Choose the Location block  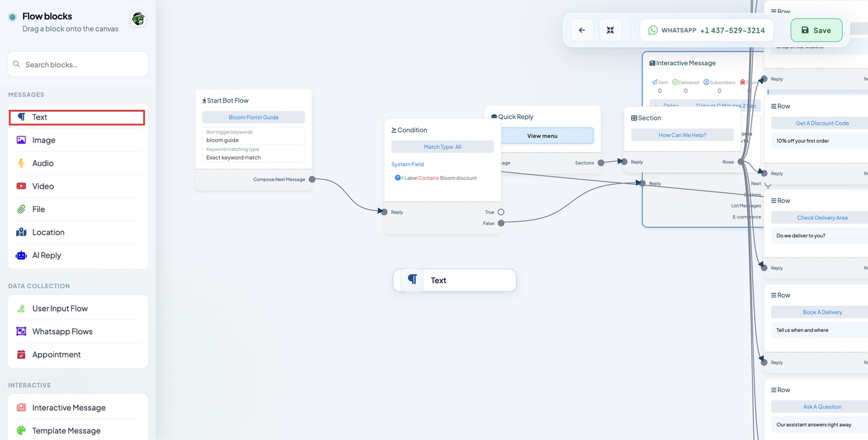point(77,232)
